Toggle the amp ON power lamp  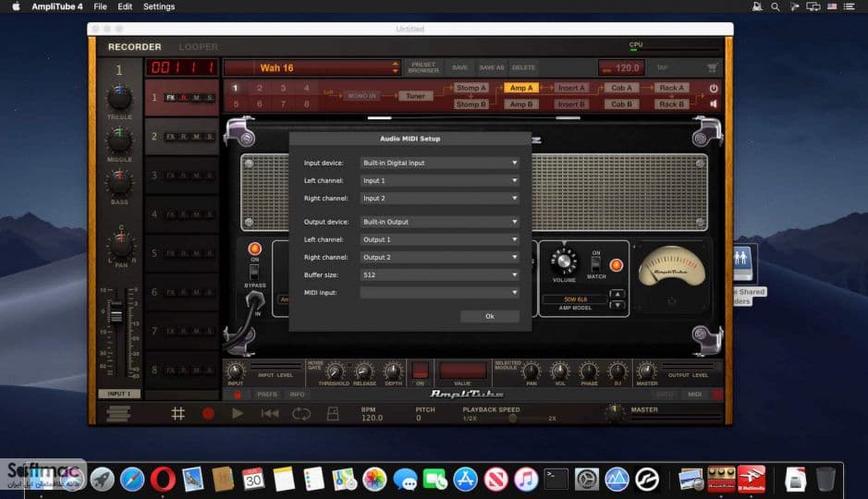254,249
